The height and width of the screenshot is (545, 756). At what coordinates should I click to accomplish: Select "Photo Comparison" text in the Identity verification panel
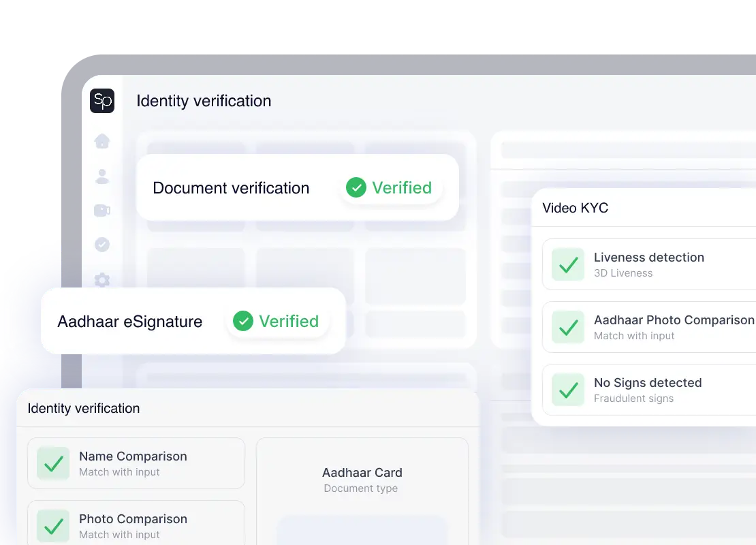tap(133, 519)
